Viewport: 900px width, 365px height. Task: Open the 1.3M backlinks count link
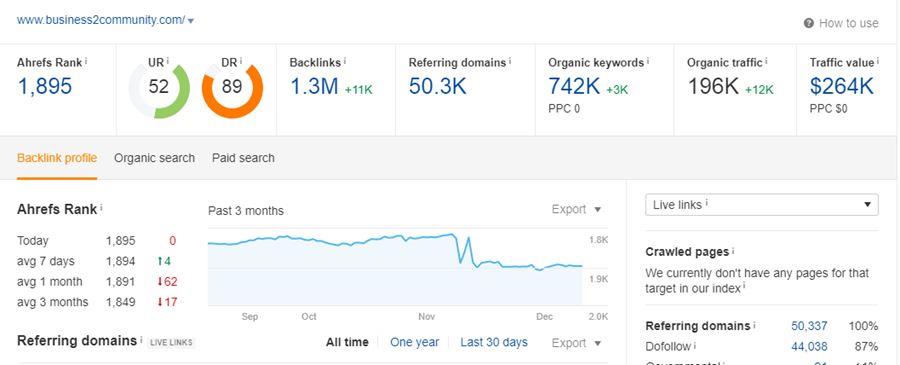click(x=314, y=86)
